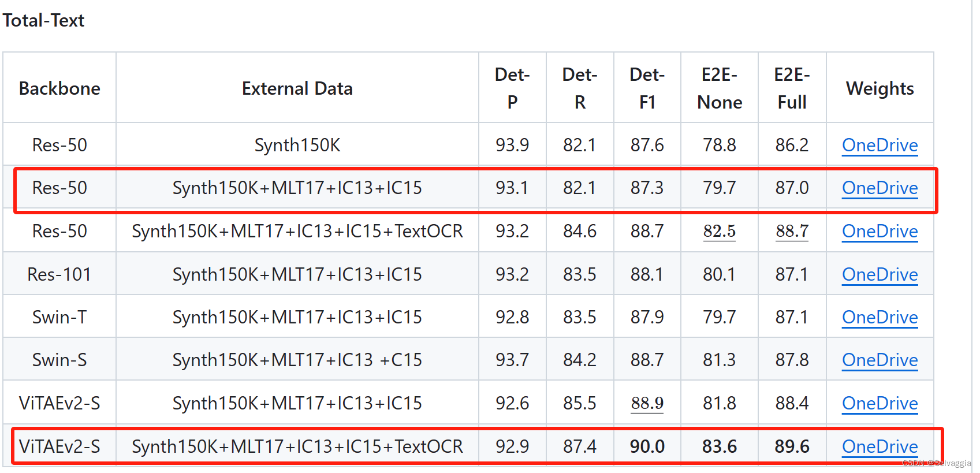Click the External Data column header

coord(297,88)
